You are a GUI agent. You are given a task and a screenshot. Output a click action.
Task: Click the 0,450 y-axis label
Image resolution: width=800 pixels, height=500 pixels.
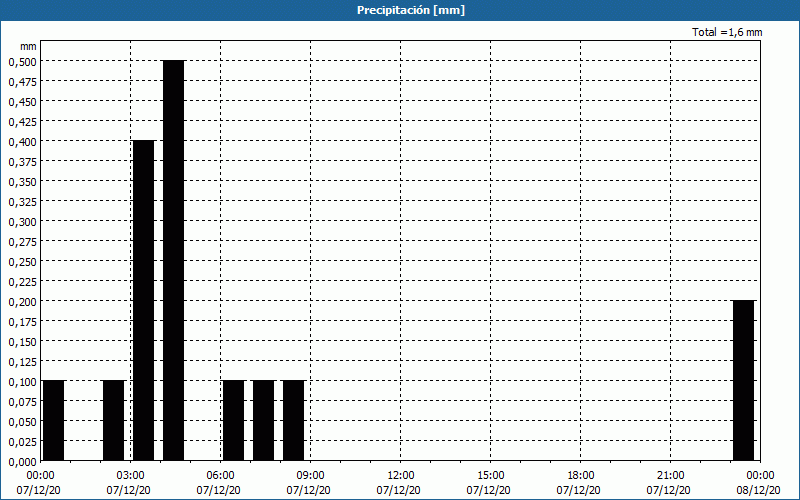point(22,102)
